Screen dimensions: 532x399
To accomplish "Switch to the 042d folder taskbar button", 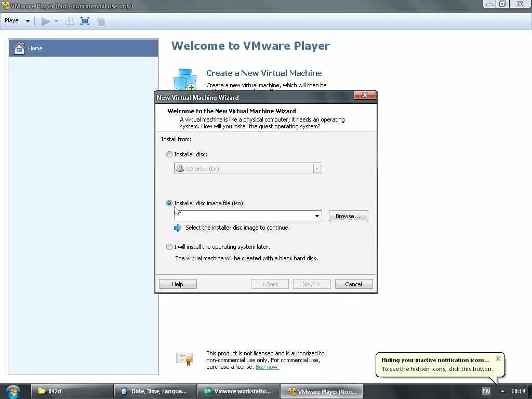I will pos(72,391).
